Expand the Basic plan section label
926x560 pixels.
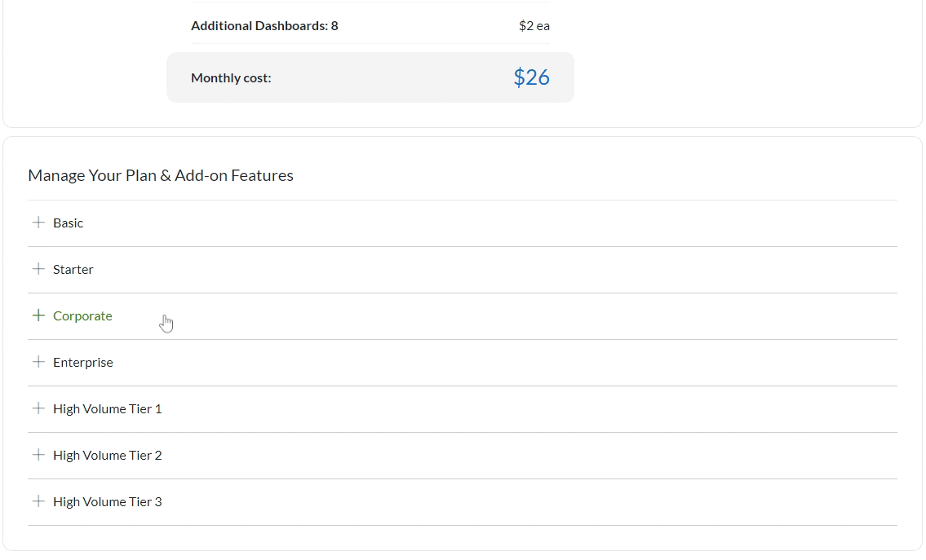tap(69, 223)
